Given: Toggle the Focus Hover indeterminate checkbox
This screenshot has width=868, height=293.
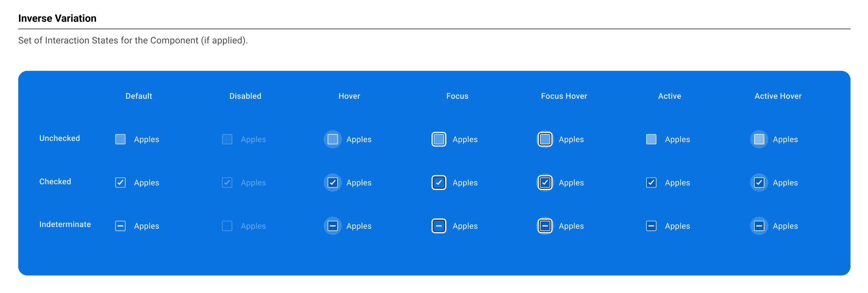Looking at the screenshot, I should [545, 226].
